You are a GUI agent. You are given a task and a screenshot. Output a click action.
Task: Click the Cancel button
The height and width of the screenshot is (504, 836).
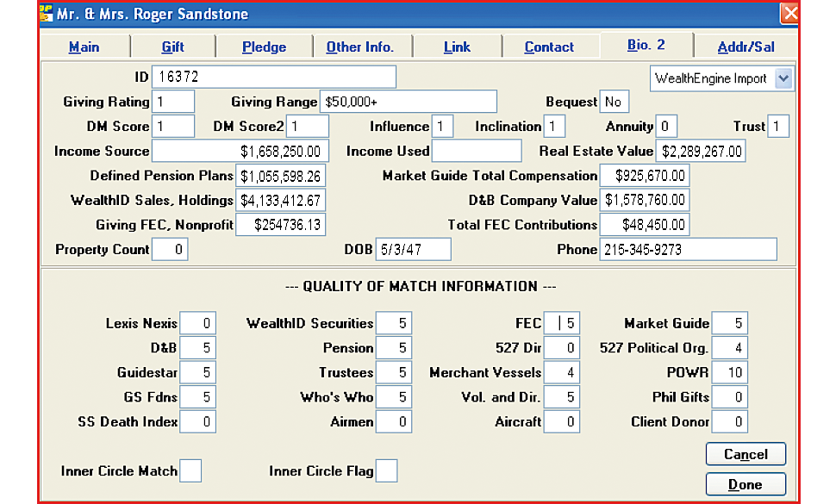pyautogui.click(x=746, y=454)
